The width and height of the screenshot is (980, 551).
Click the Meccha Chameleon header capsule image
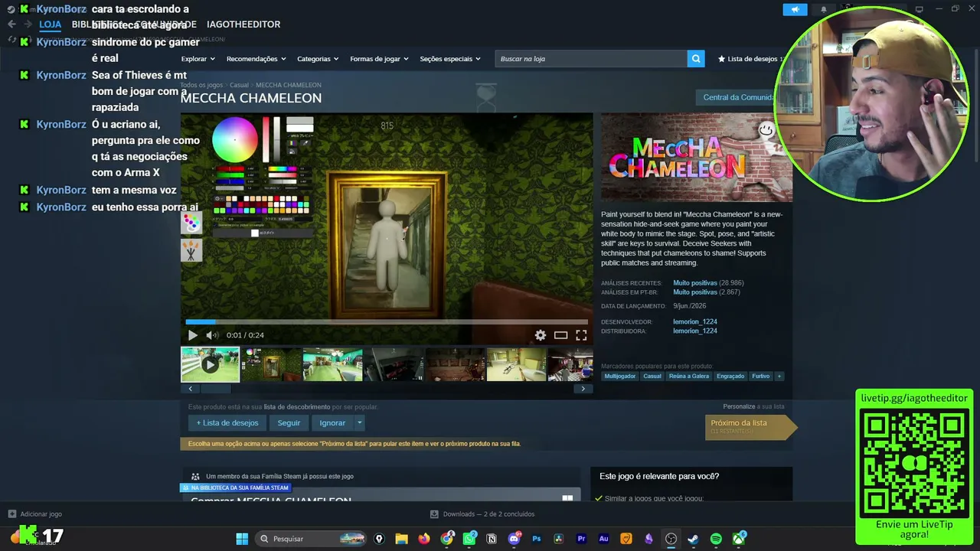697,158
